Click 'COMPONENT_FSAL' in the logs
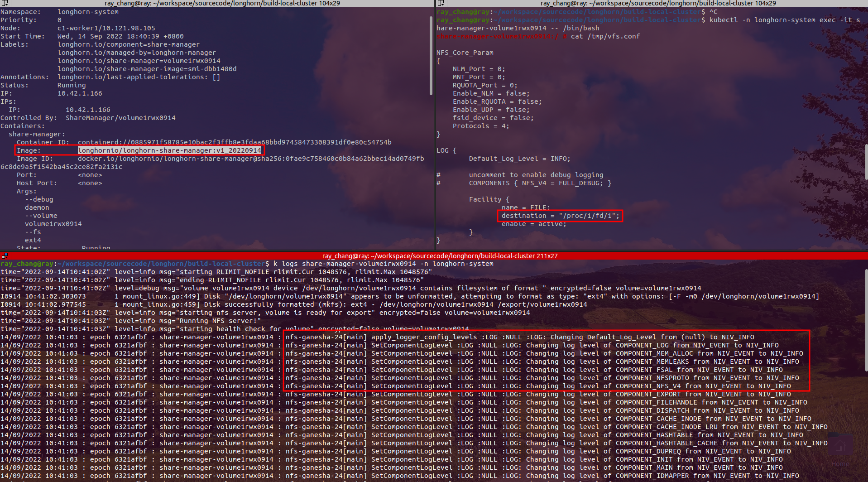 click(x=644, y=370)
